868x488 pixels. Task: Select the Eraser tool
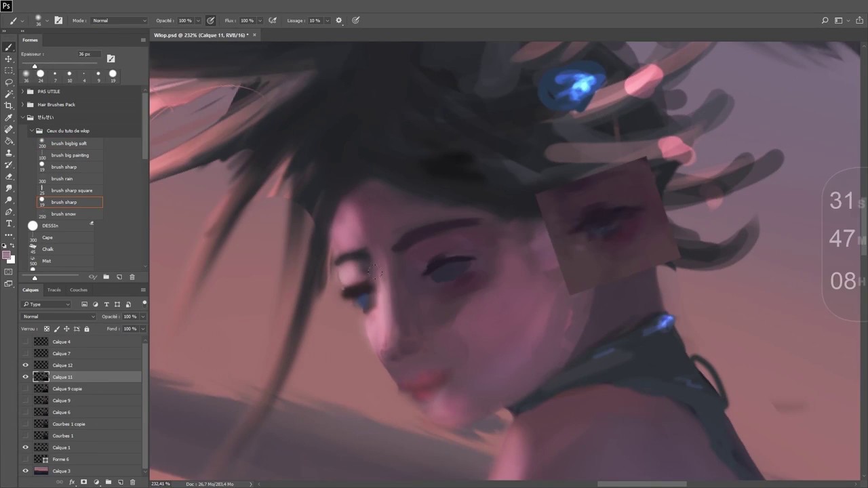tap(9, 176)
